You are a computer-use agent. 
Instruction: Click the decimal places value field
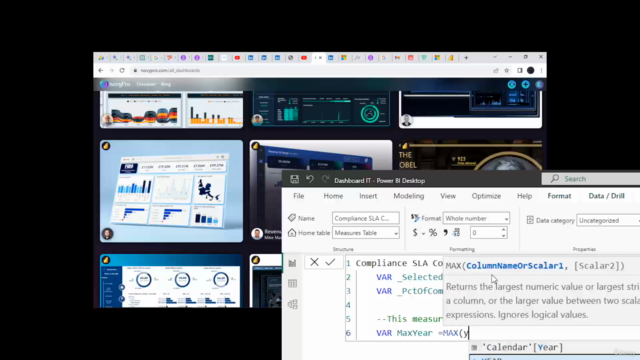(x=485, y=233)
